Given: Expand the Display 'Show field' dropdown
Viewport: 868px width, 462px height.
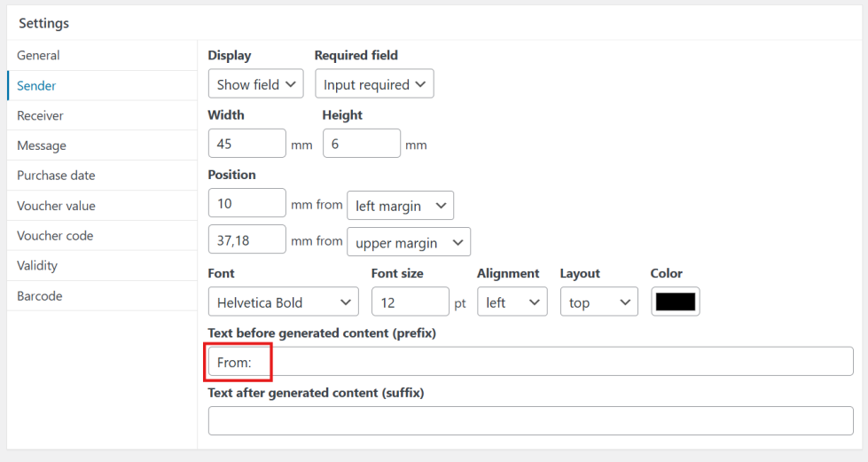Looking at the screenshot, I should pos(255,84).
